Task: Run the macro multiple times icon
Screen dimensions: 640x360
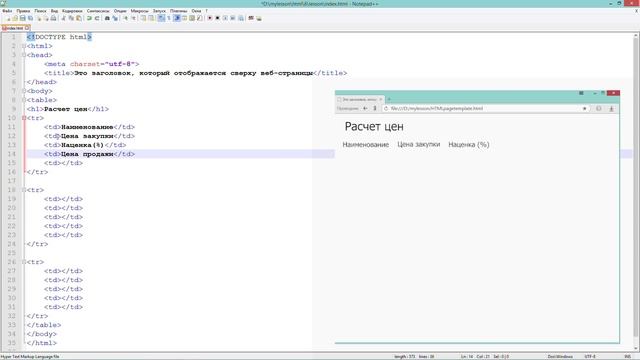Action: click(233, 18)
